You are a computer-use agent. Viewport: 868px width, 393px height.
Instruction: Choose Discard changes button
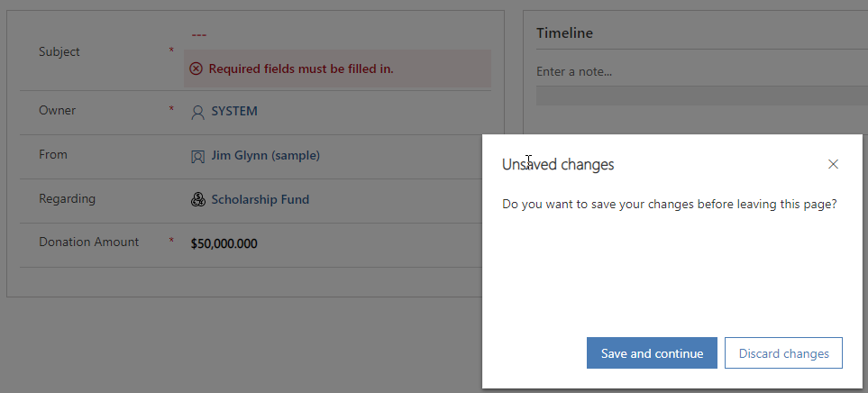point(783,353)
